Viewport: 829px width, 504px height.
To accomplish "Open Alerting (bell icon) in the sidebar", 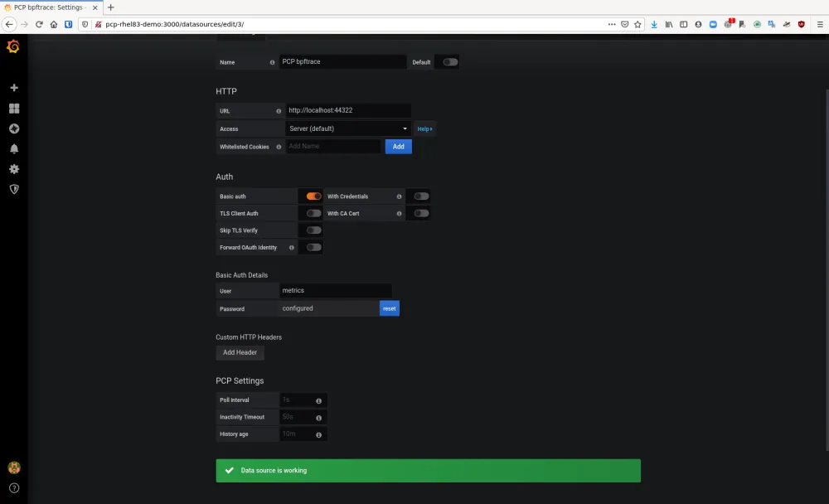I will click(13, 148).
